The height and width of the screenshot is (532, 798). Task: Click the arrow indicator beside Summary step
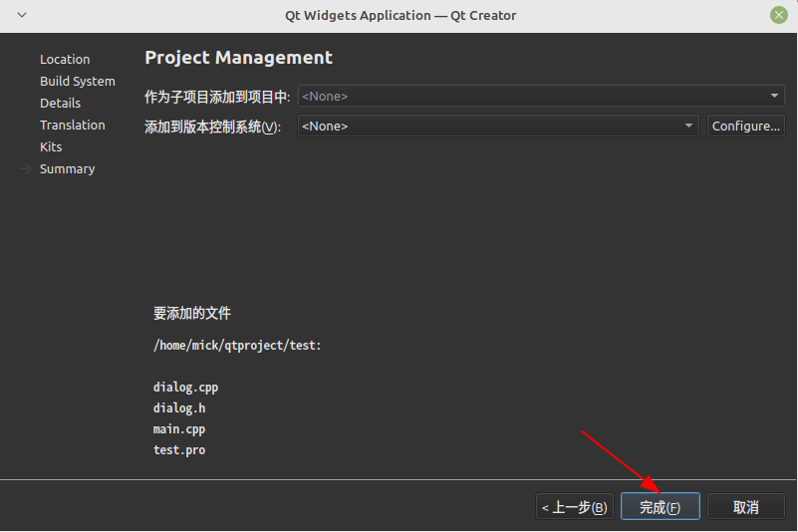(x=25, y=169)
